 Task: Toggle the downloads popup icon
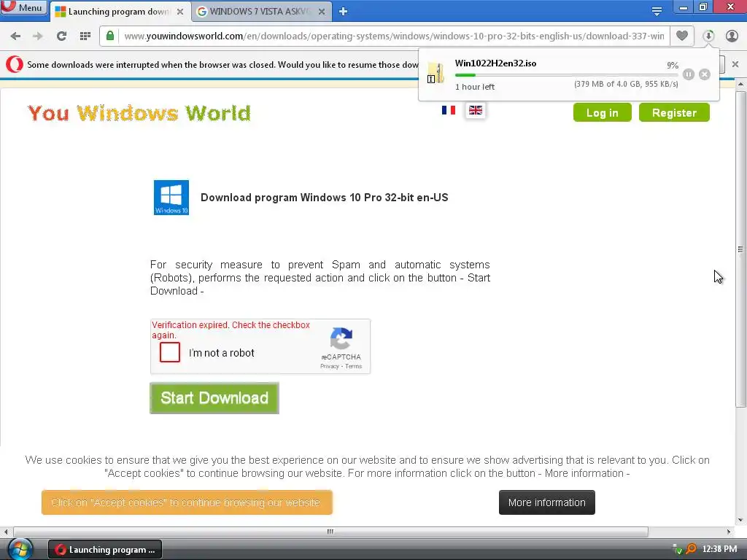tap(708, 36)
